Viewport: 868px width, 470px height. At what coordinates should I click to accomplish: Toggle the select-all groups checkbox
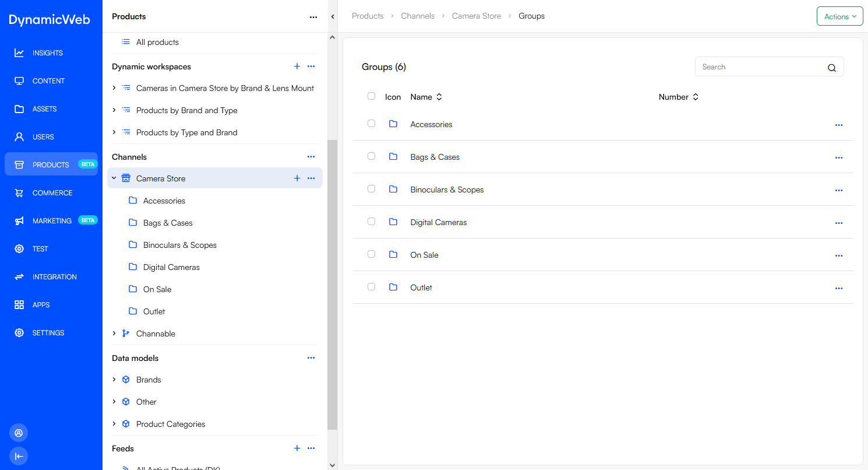(371, 96)
